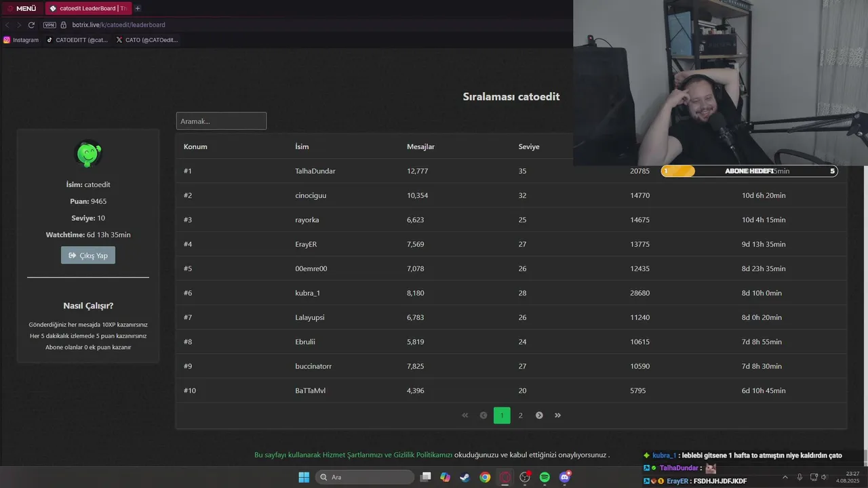Open Discord from the taskbar

pyautogui.click(x=565, y=477)
